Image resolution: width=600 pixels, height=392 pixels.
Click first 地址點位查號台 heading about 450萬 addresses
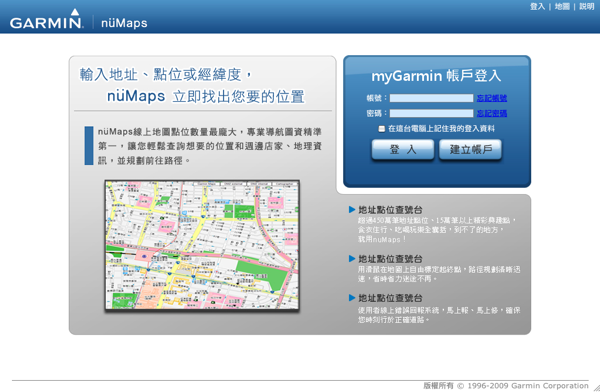coord(390,210)
